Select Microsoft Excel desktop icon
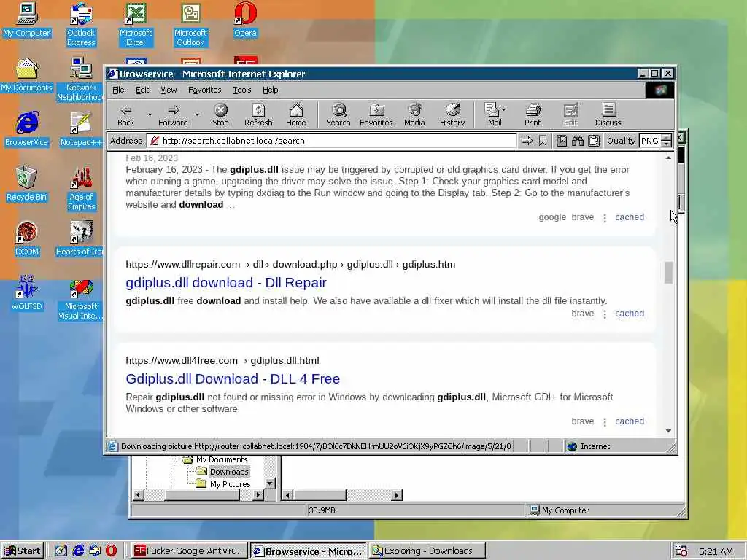Screen dimensions: 747x560 [136, 25]
